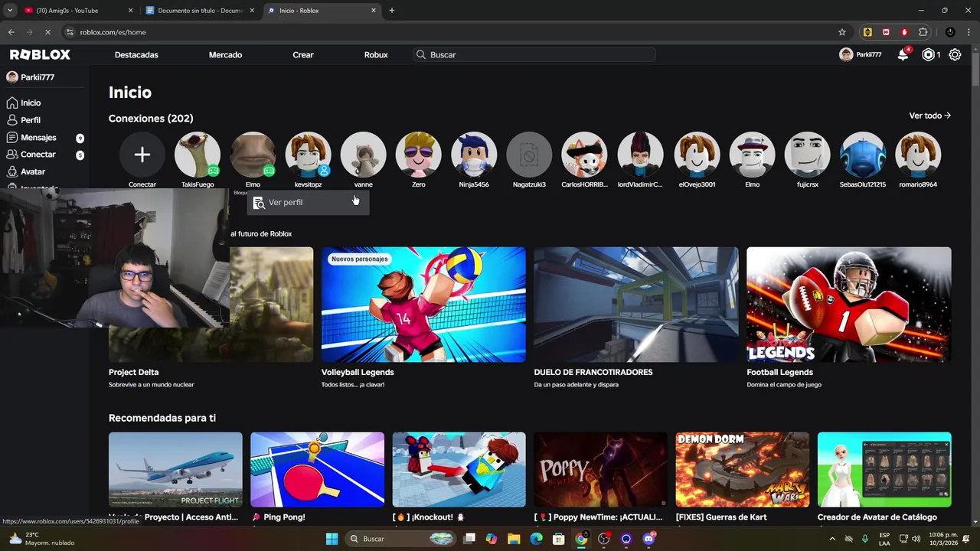Open elOvejo3001's connection avatar
The image size is (980, 551).
(x=696, y=155)
